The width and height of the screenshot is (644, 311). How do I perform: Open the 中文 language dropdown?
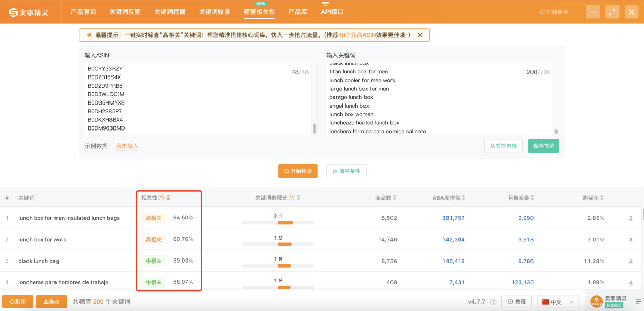pyautogui.click(x=558, y=301)
